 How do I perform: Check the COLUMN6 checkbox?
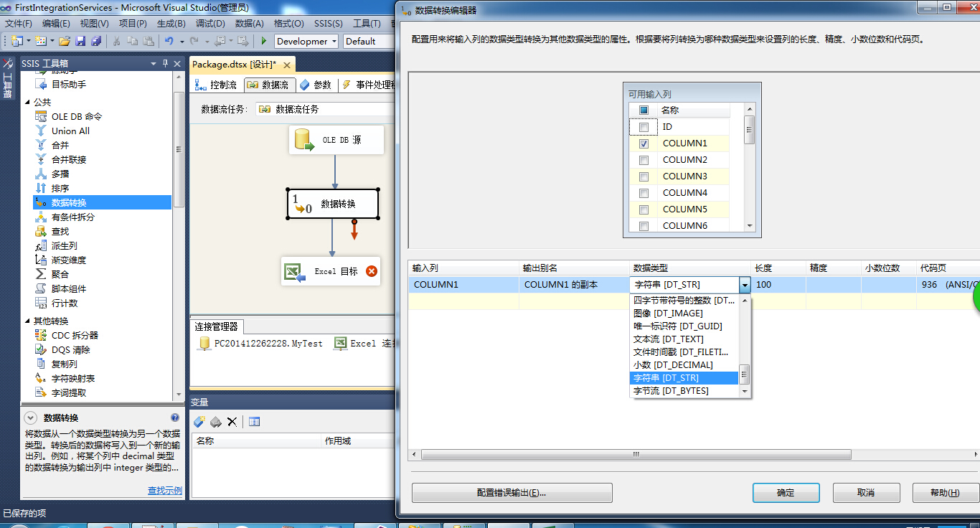(x=644, y=226)
